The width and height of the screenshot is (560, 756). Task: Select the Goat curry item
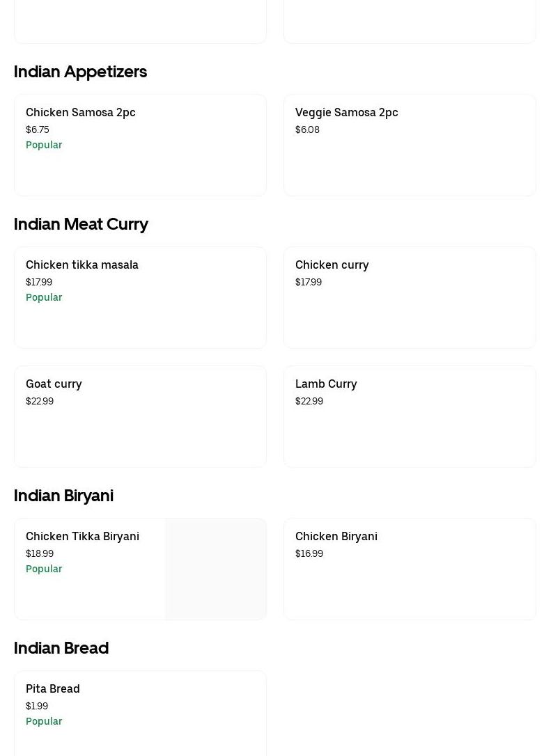[x=54, y=384]
